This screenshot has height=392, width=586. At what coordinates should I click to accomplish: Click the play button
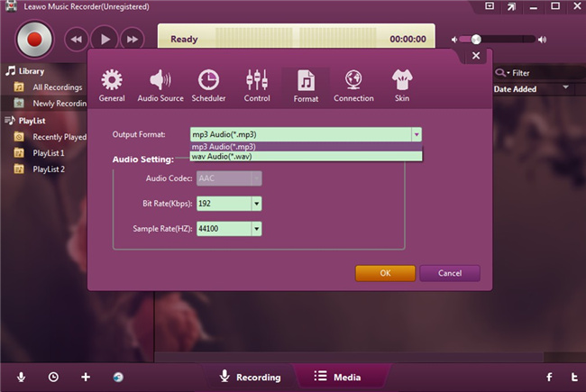pyautogui.click(x=105, y=40)
